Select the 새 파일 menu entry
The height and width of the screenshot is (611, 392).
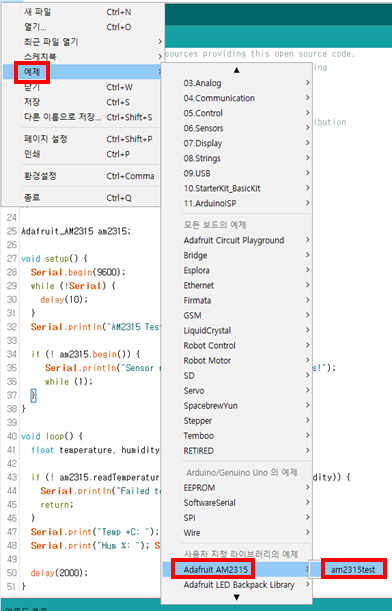click(82, 12)
